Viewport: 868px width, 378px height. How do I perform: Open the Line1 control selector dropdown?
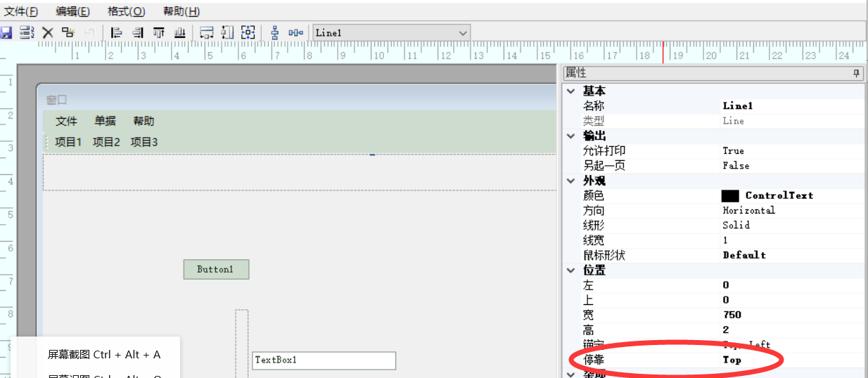[463, 33]
